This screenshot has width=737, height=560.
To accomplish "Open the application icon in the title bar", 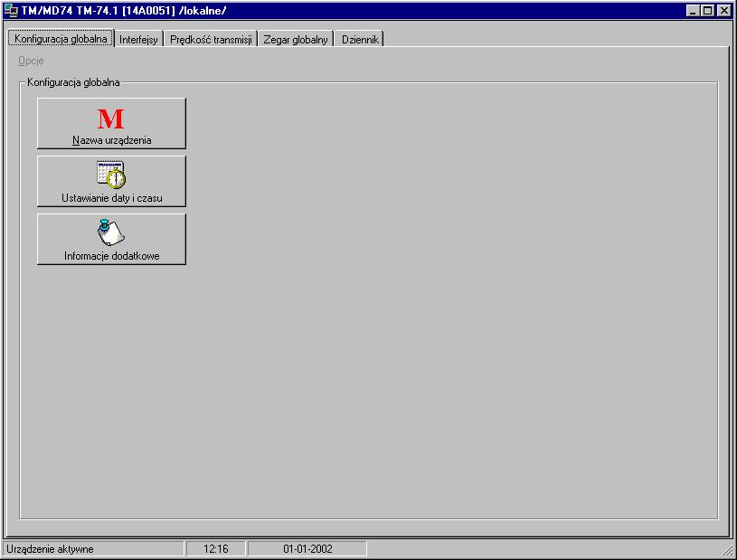I will pyautogui.click(x=11, y=10).
